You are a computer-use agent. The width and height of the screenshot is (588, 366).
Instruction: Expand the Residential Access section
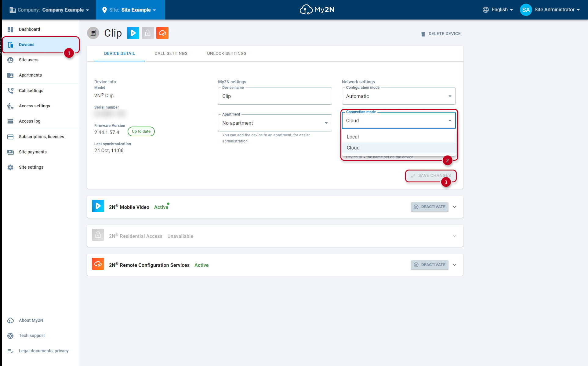(455, 236)
